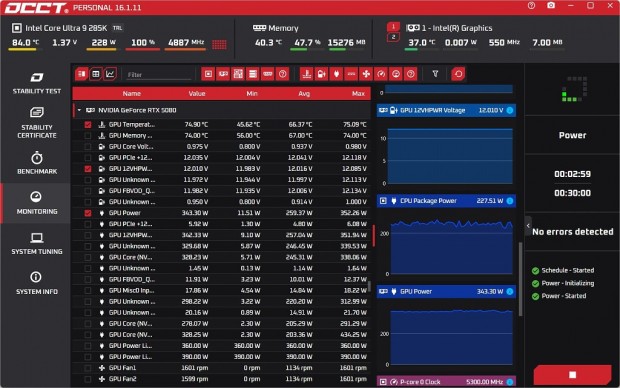
Task: Toggle the voltage sensor type filter
Action: [x=321, y=74]
